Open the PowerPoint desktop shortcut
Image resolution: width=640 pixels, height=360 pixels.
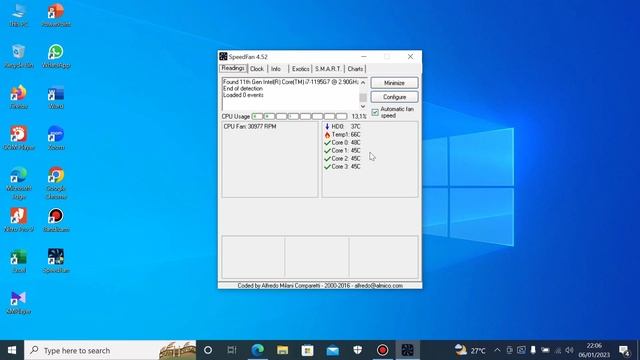[56, 15]
